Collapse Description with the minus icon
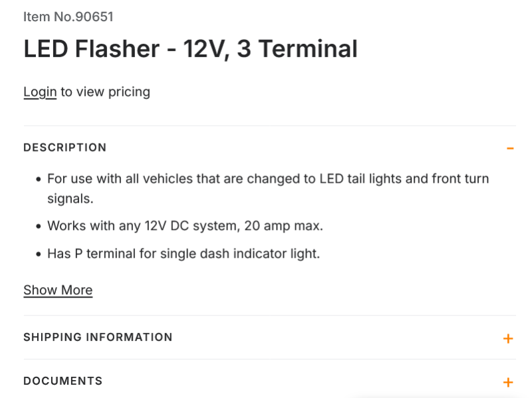 [x=509, y=148]
